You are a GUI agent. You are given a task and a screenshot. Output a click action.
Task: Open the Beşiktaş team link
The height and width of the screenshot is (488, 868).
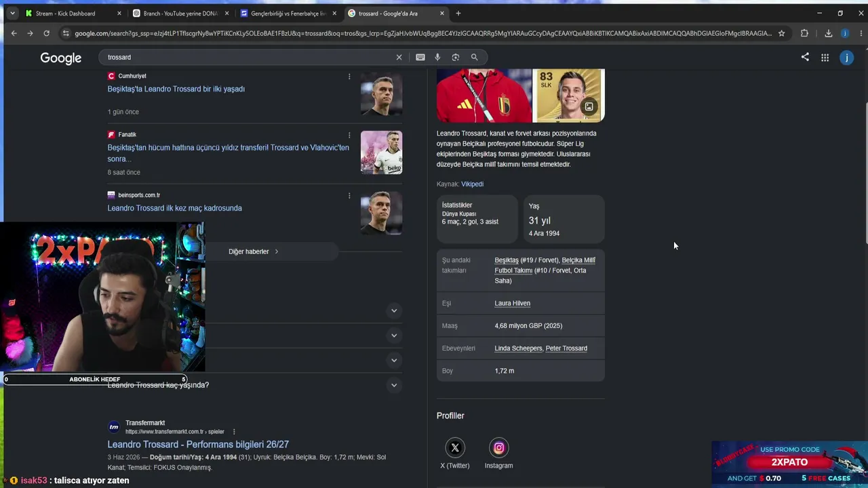point(507,260)
